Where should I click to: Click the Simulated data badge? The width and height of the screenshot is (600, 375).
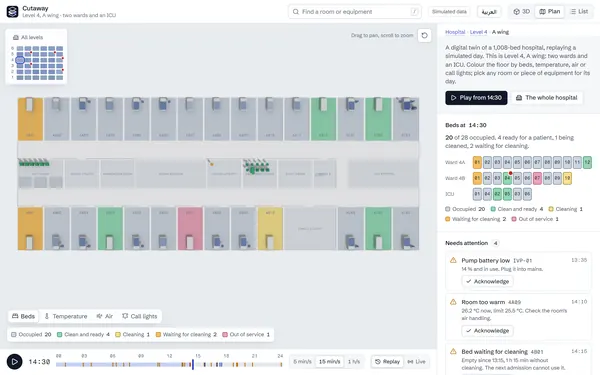(449, 12)
